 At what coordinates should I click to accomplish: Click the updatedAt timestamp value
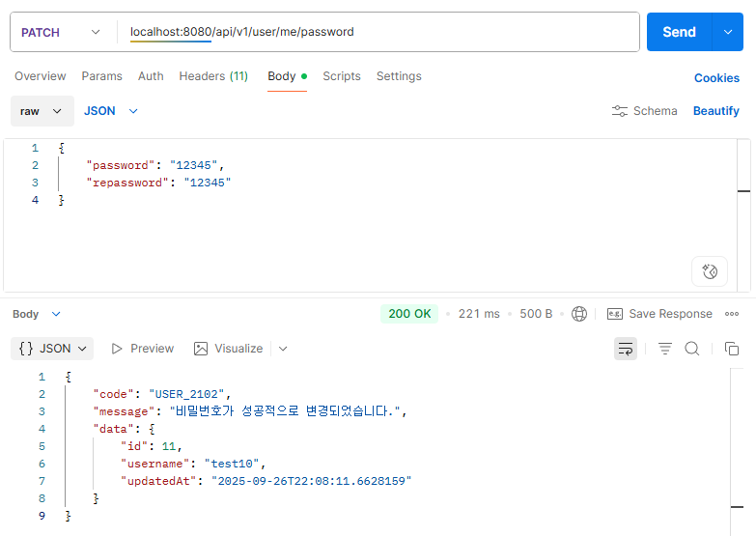pyautogui.click(x=311, y=481)
